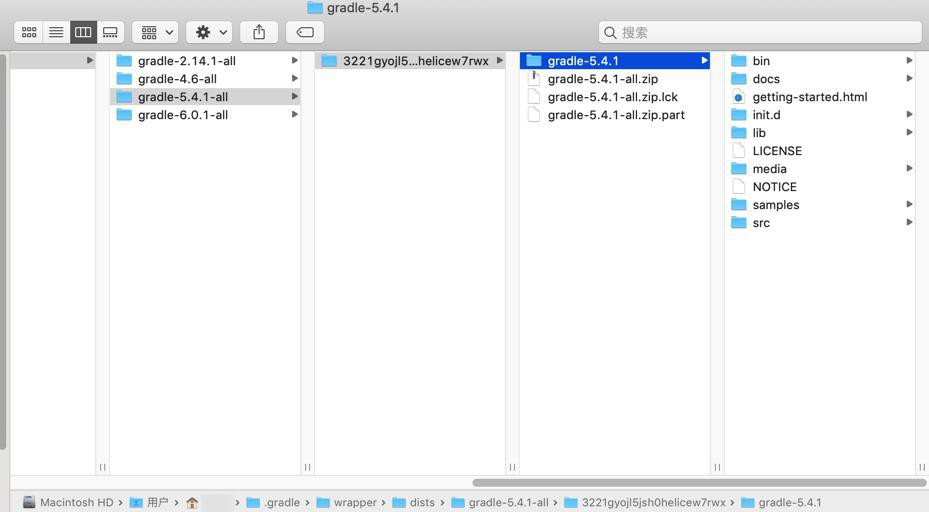Select the NOTICE file
Image resolution: width=929 pixels, height=512 pixels.
click(819, 187)
